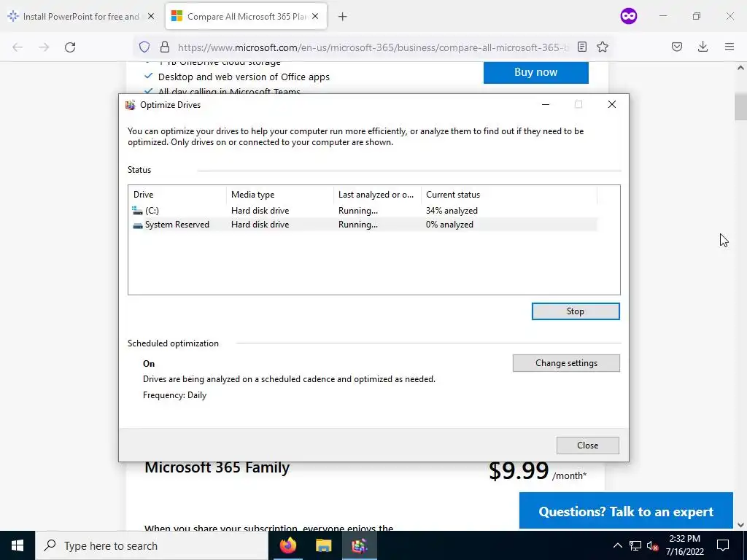The height and width of the screenshot is (560, 747).
Task: Click the 0% analyzed status text
Action: [x=449, y=225]
